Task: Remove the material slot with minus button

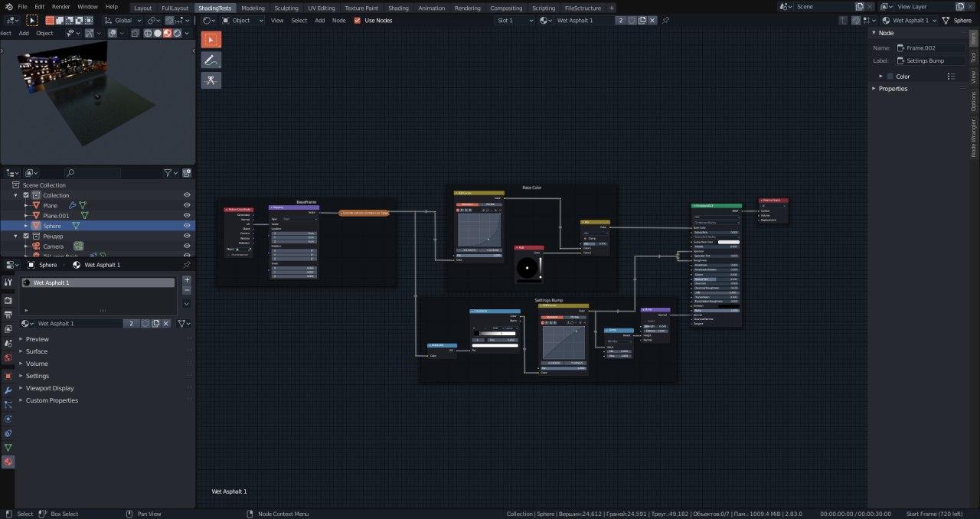Action: pyautogui.click(x=186, y=290)
